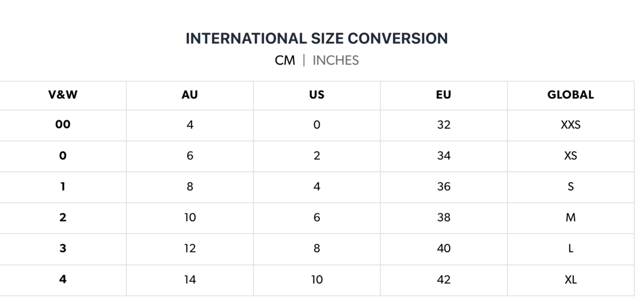This screenshot has height=303, width=644.
Task: Click the XXS global size cell
Action: point(570,125)
